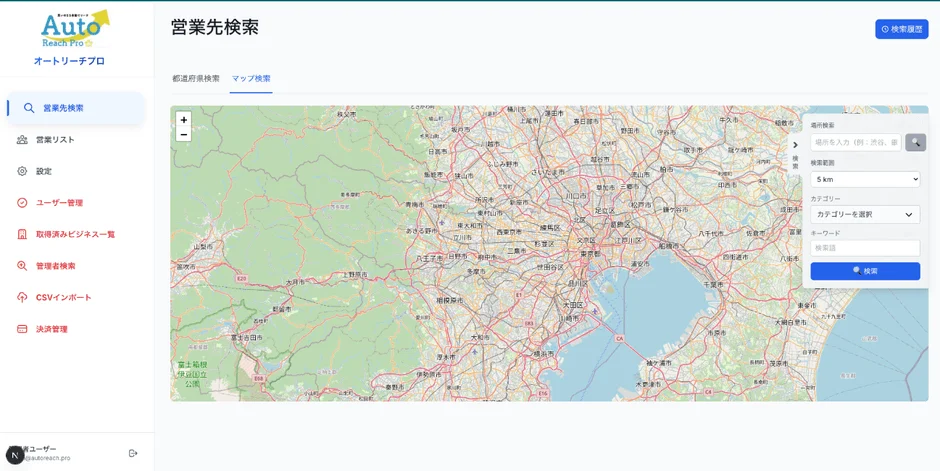The width and height of the screenshot is (940, 471).
Task: Collapse the search panel with chevron arrow
Action: coord(795,145)
